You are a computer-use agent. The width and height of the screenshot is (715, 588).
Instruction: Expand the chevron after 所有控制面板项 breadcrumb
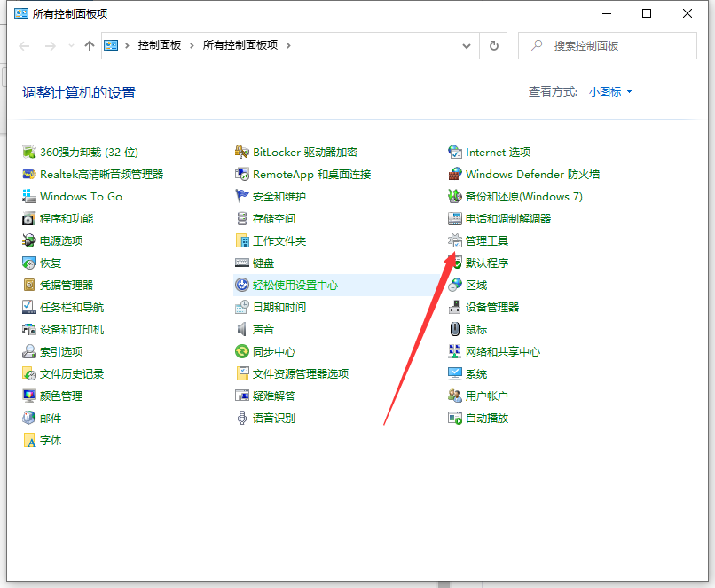click(289, 45)
